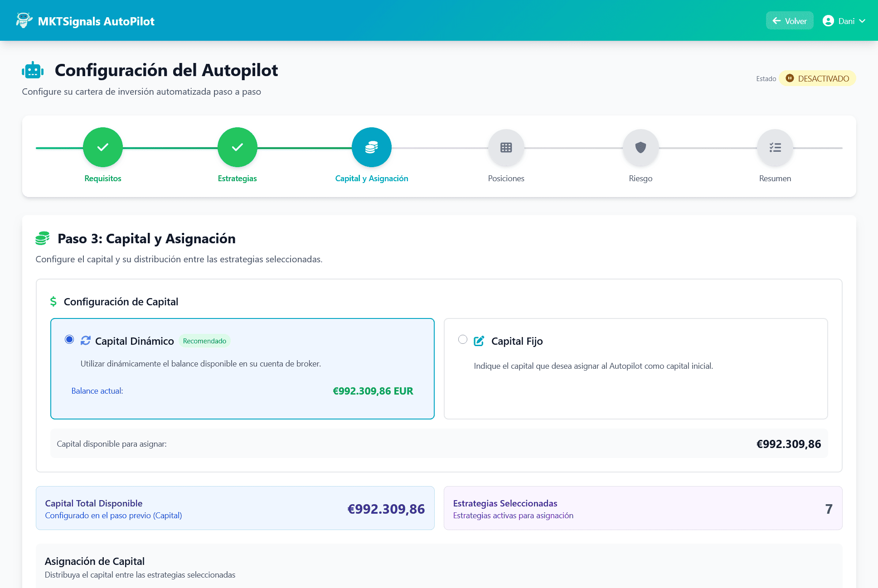Go to the Requisitos step
This screenshot has height=588, width=878.
point(102,178)
